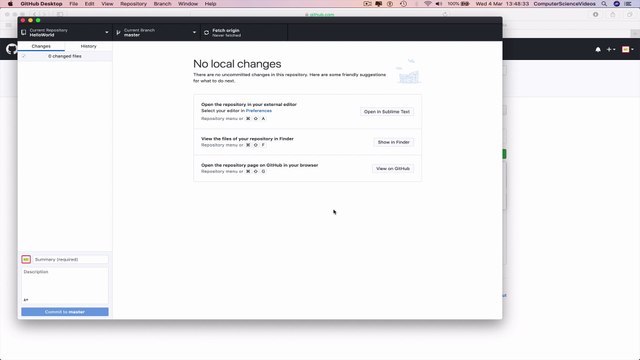Screen dimensions: 640x360
Task: Click Fetch origin
Action: click(x=244, y=33)
